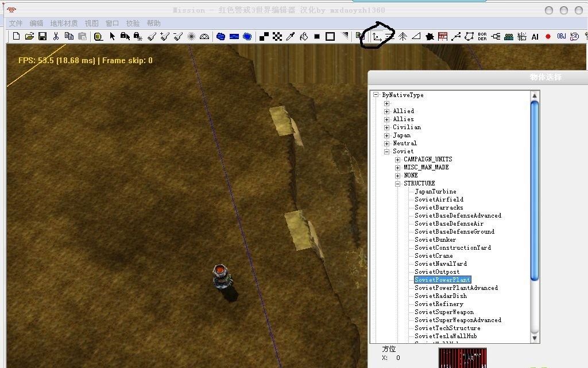Click the object preview thumbnail
Viewport: 588px width, 368px height.
click(462, 358)
